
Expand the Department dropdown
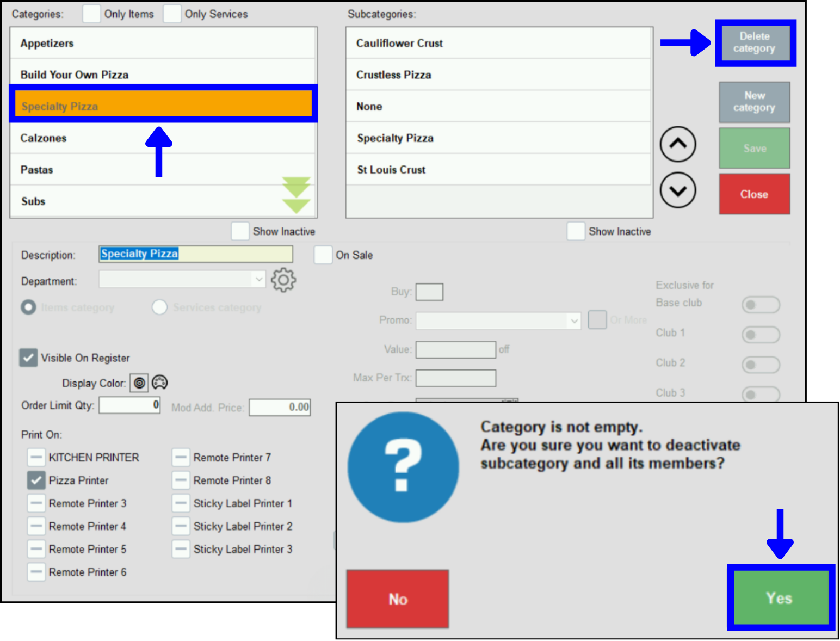pos(258,280)
